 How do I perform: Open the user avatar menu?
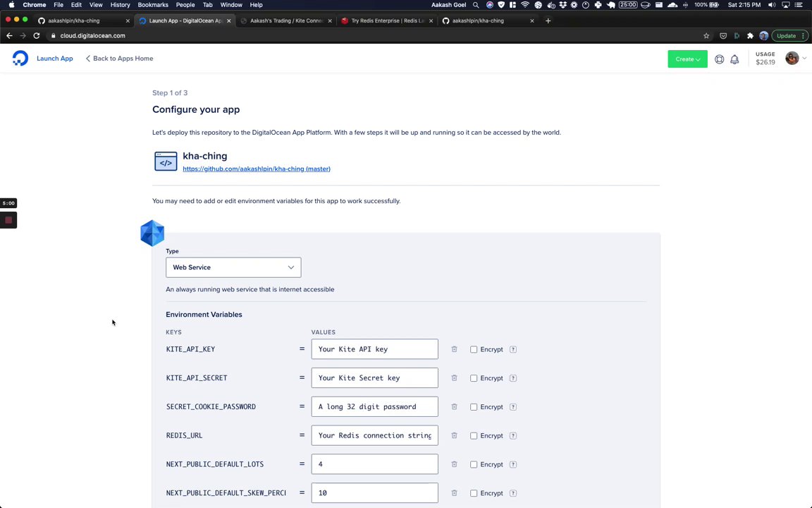pos(796,58)
